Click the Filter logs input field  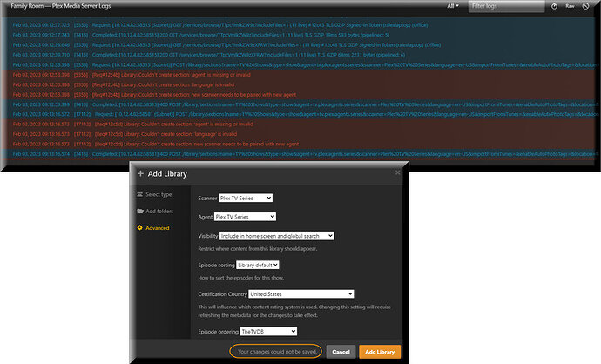point(506,6)
